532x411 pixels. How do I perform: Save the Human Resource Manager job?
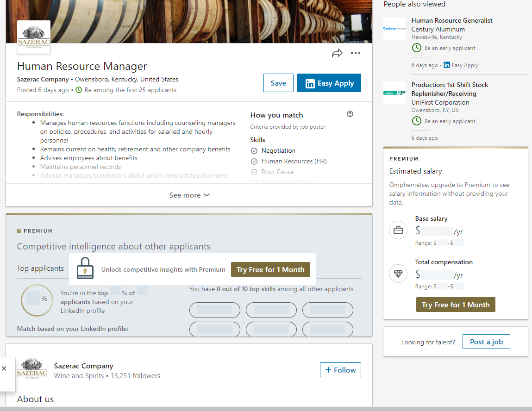[x=278, y=83]
